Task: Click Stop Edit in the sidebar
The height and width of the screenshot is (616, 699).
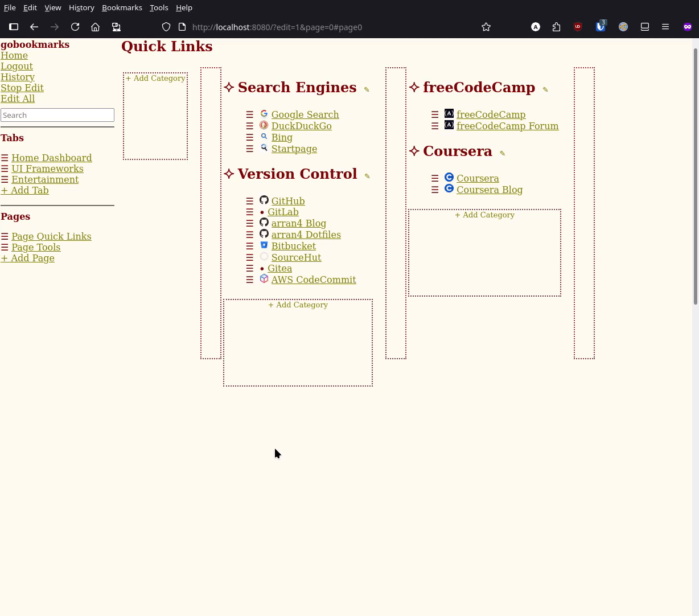Action: tap(22, 88)
